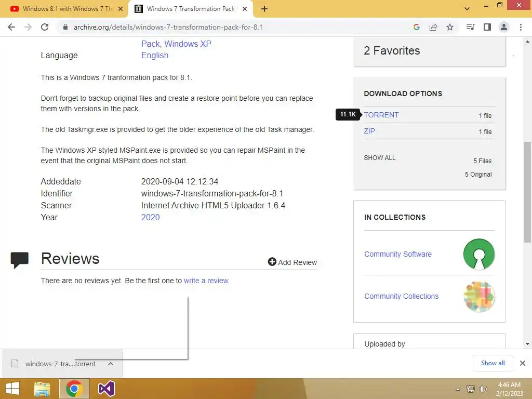Open the Community Collections link
The image size is (532, 399).
tap(401, 296)
